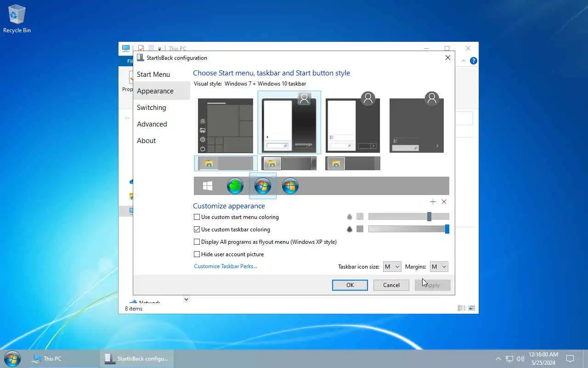Select the middle gradient taskbar style

289,163
